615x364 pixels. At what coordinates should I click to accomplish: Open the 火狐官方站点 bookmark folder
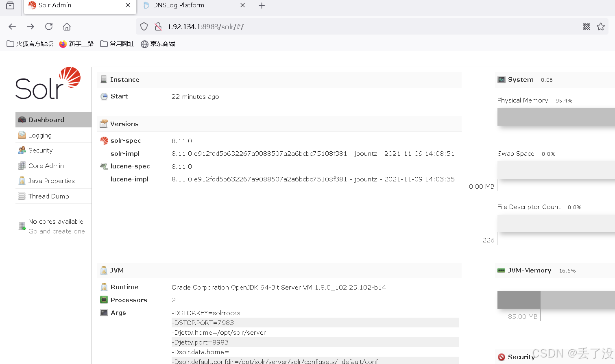(x=30, y=44)
